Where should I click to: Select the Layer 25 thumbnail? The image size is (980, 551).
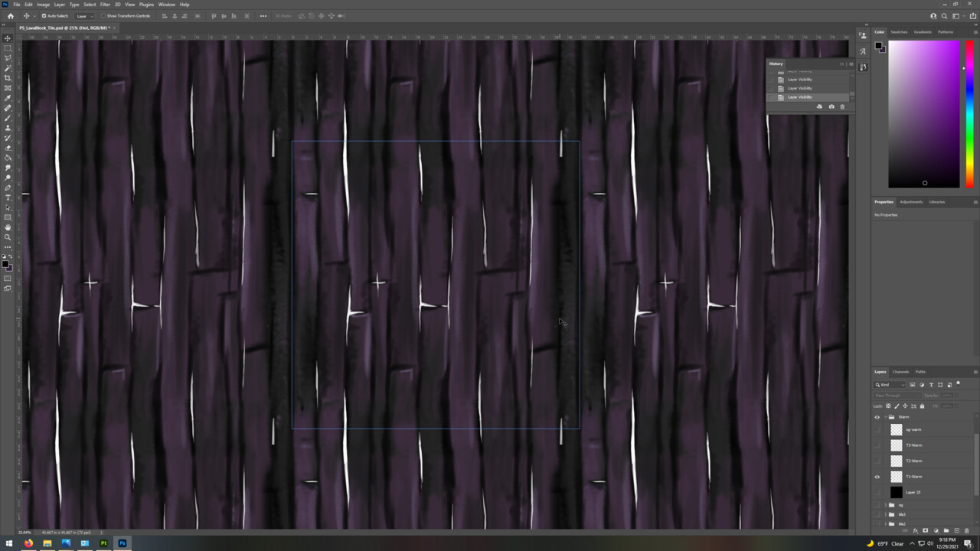(x=896, y=492)
